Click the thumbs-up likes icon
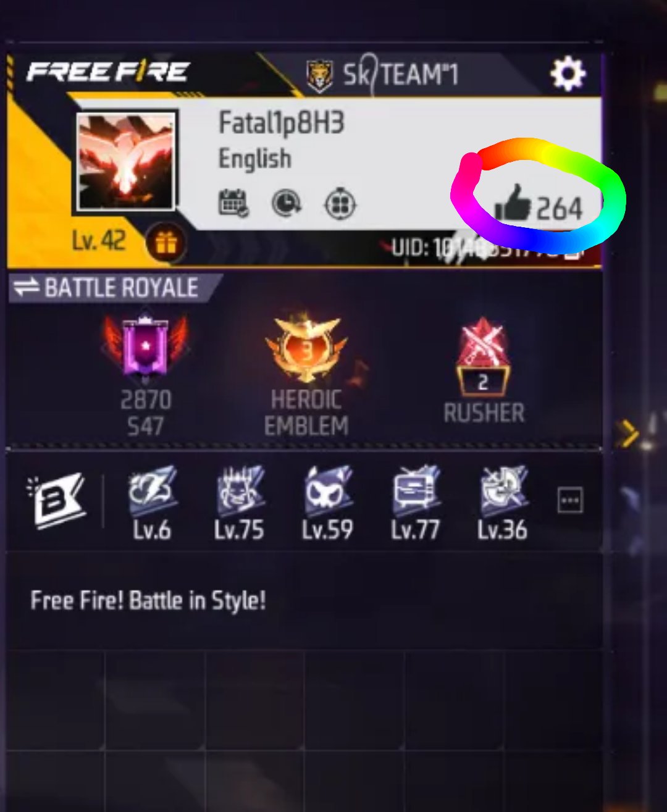The height and width of the screenshot is (812, 667). [513, 204]
